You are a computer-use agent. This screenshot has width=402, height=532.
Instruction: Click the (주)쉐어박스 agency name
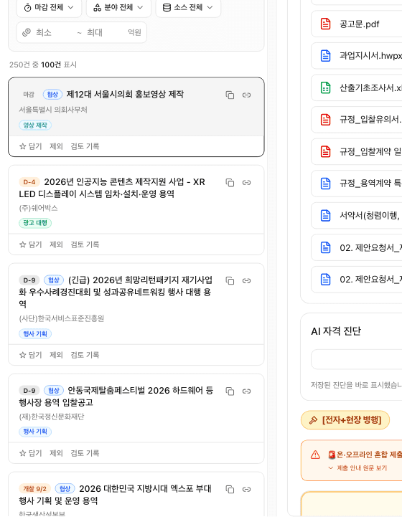[38, 208]
